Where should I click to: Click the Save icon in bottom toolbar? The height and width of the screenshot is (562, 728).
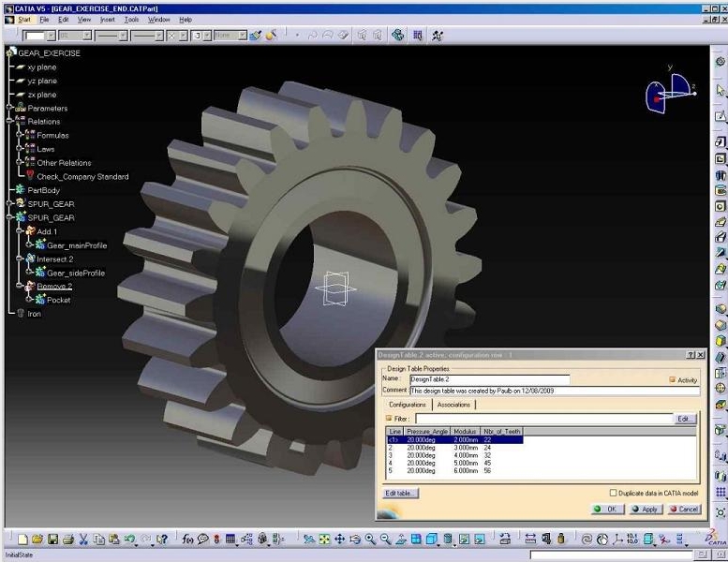53,540
